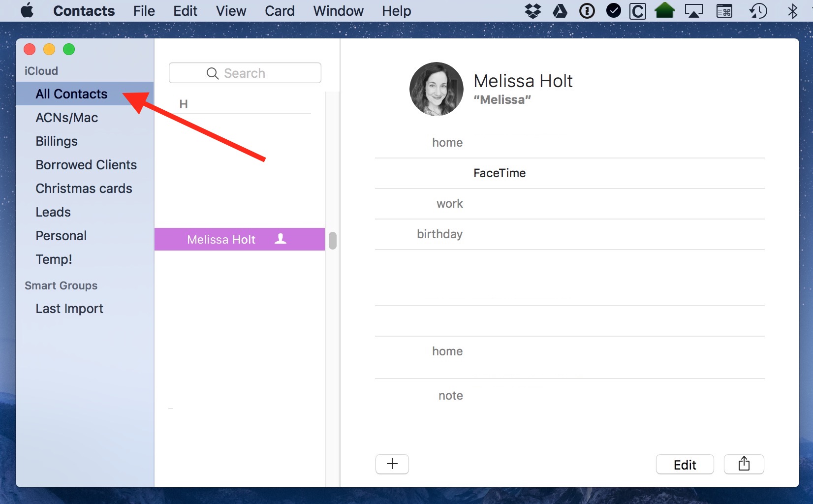This screenshot has height=504, width=813.
Task: Click the share icon button
Action: click(744, 464)
